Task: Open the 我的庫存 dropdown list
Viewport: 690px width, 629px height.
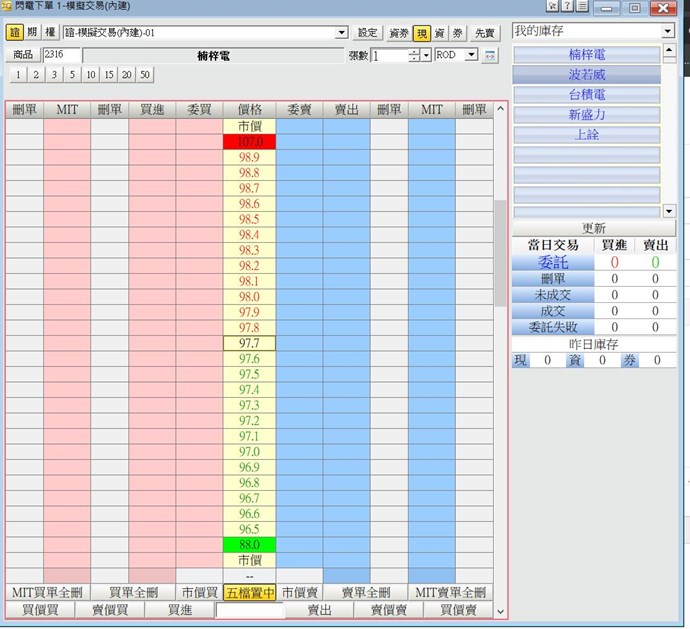Action: (x=668, y=32)
